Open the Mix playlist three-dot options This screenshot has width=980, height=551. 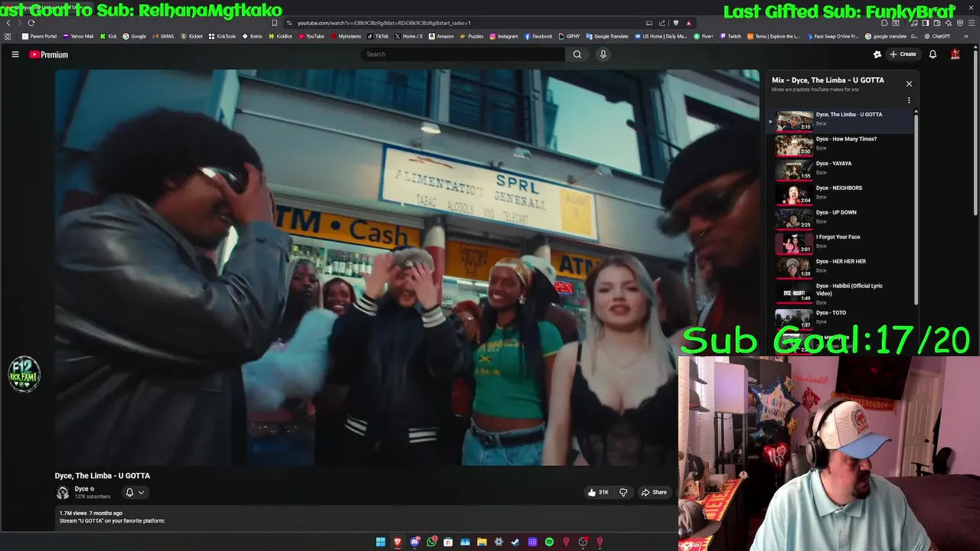[909, 100]
